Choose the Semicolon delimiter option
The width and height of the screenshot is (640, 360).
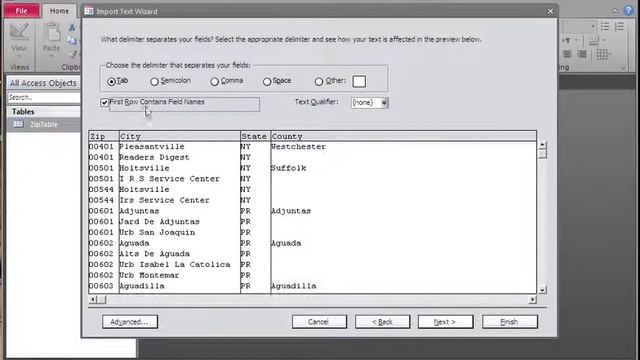click(x=154, y=82)
